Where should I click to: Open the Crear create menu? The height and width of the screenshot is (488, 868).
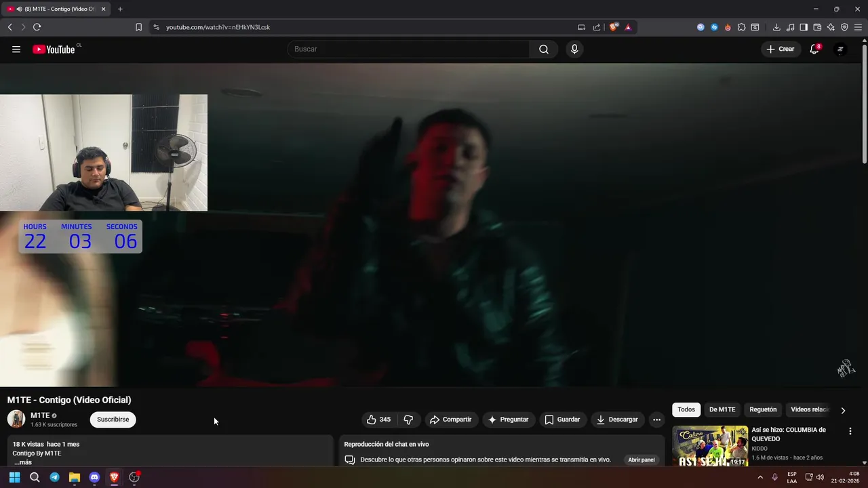tap(780, 49)
